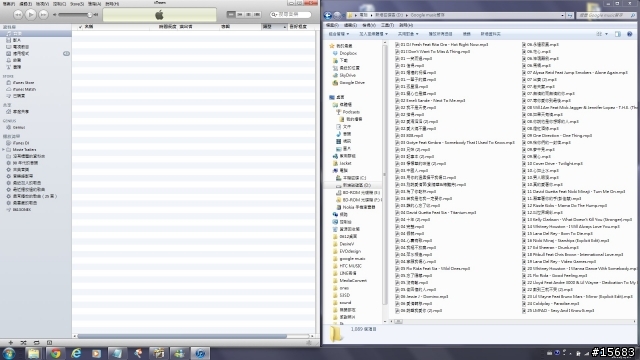Click the iTunes horizontal scrollbar

click(x=182, y=336)
